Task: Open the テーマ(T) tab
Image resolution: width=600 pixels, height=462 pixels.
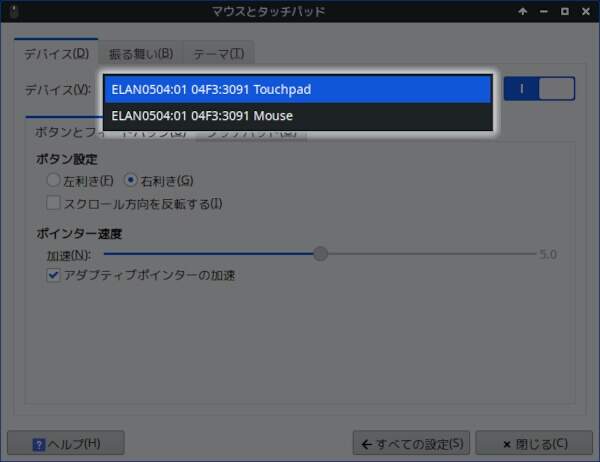Action: [218, 54]
